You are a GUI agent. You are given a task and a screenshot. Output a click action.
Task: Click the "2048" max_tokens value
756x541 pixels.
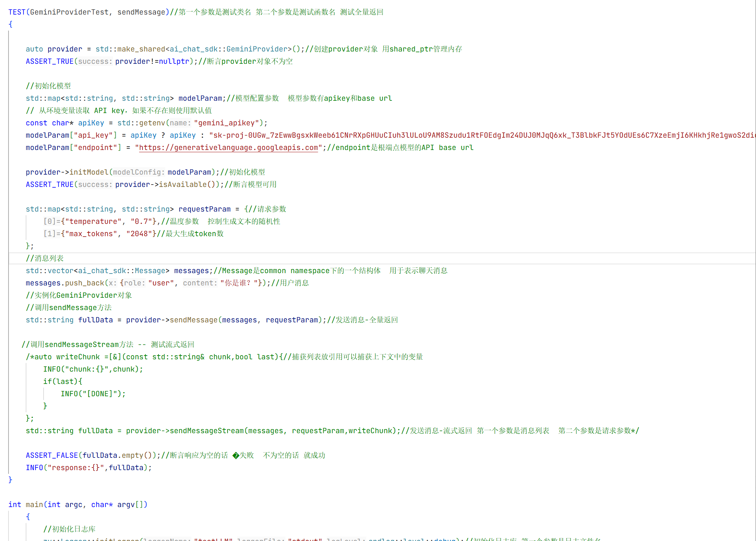point(139,234)
